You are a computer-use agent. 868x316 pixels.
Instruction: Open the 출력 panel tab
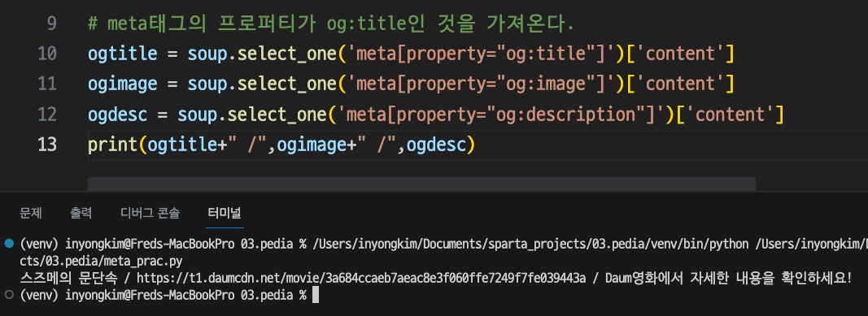pos(81,213)
